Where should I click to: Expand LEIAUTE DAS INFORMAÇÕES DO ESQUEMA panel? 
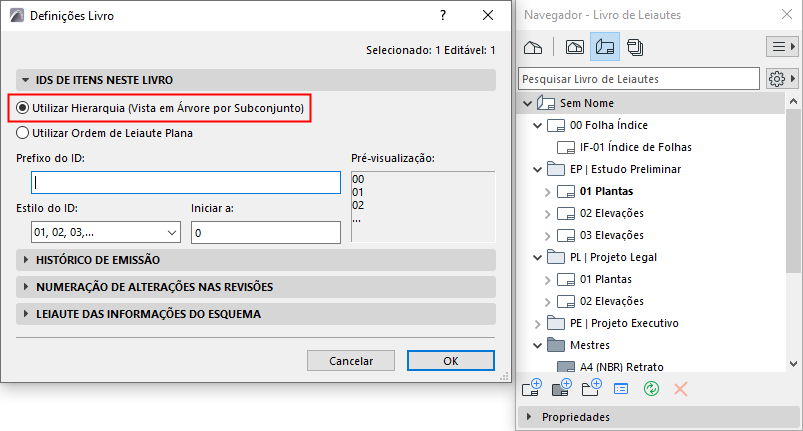click(25, 314)
